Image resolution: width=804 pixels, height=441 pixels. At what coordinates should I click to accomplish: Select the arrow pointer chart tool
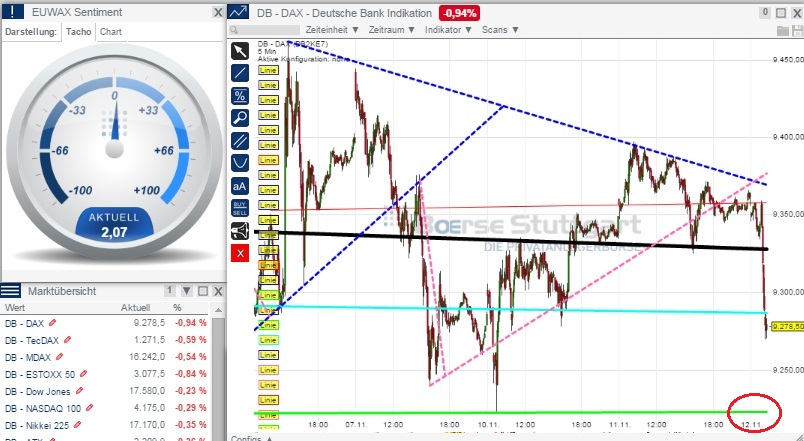240,51
